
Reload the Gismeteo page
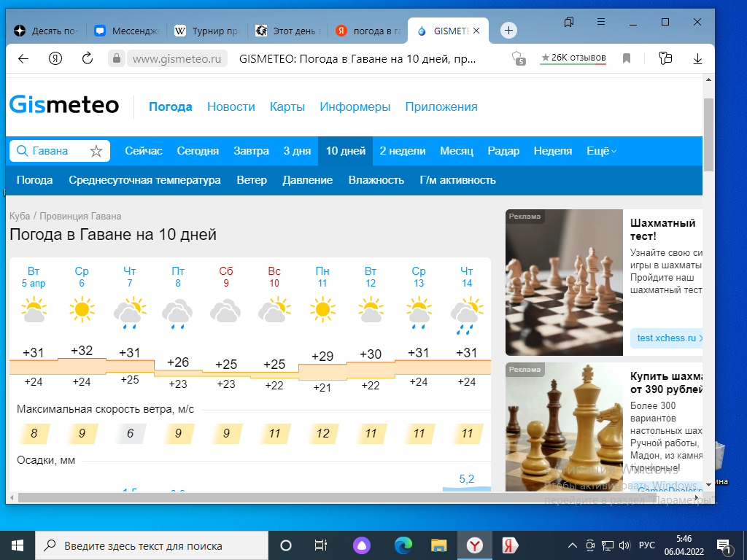[x=88, y=58]
